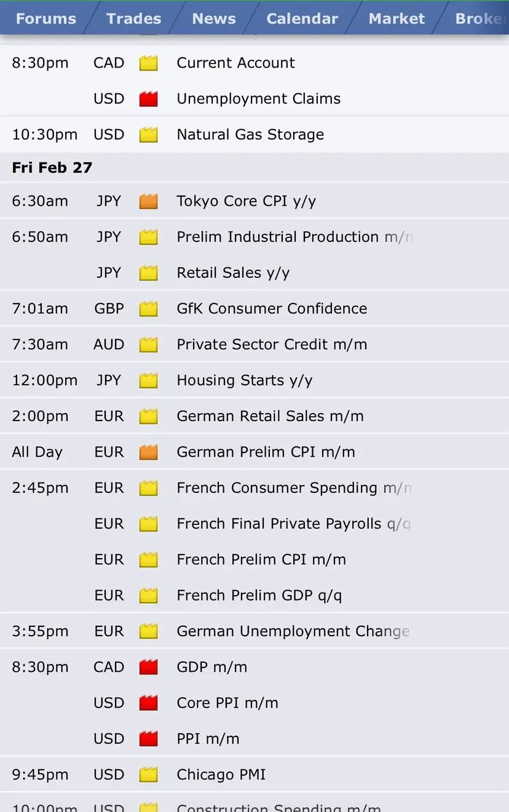Click the Fri Feb 27 date header
Image resolution: width=509 pixels, height=812 pixels.
(x=52, y=168)
